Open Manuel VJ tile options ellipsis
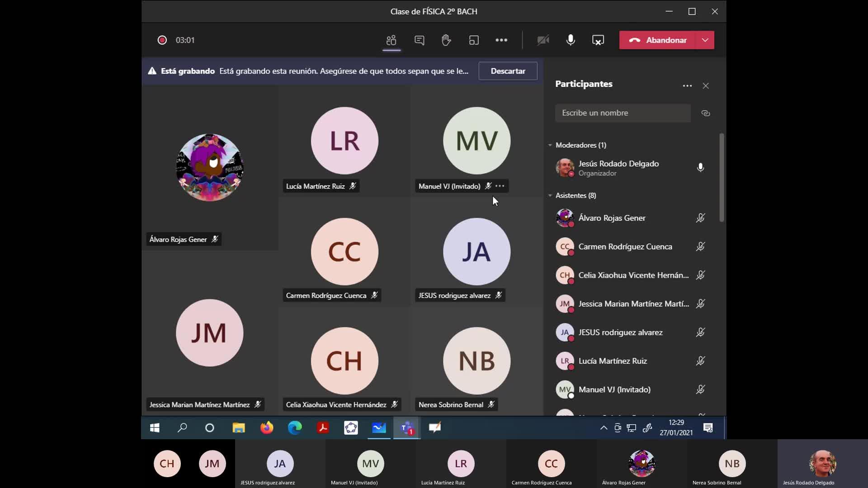 (x=500, y=186)
